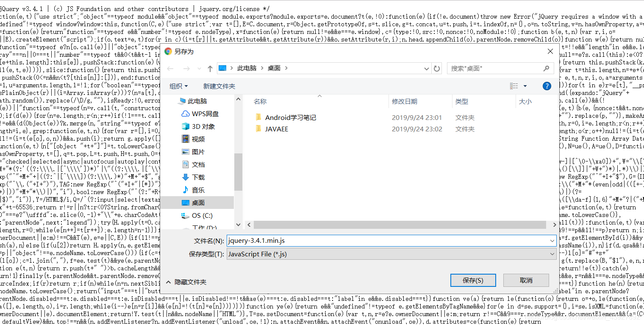The image size is (644, 325).
Task: Click the 音乐 note icon
Action: point(185,190)
